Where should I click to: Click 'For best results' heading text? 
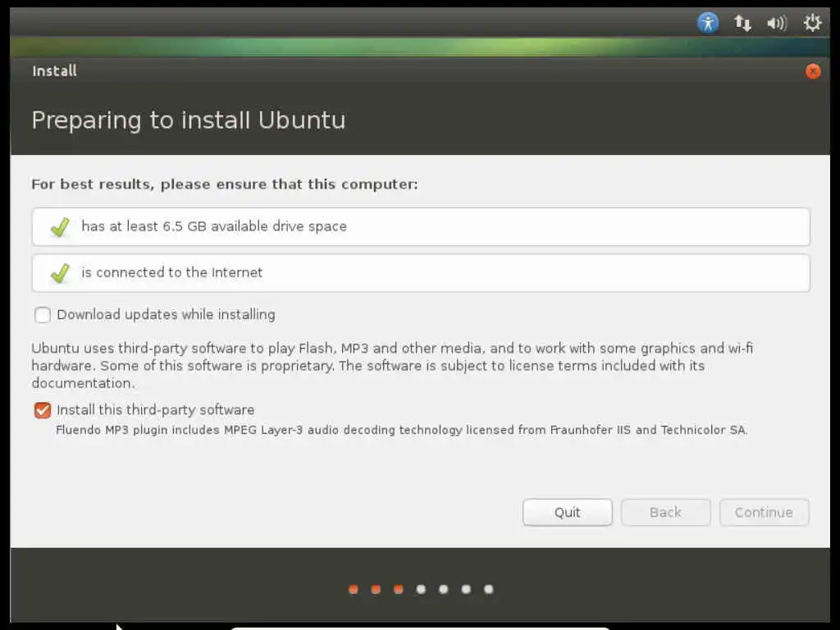click(225, 185)
